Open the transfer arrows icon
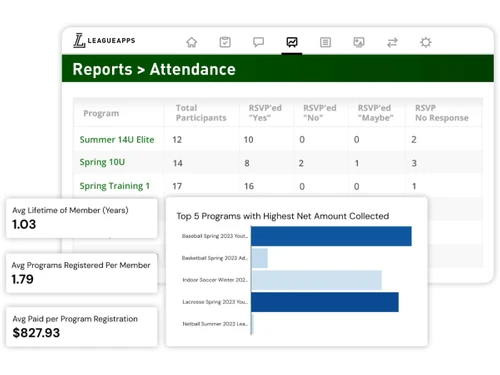 [x=392, y=42]
